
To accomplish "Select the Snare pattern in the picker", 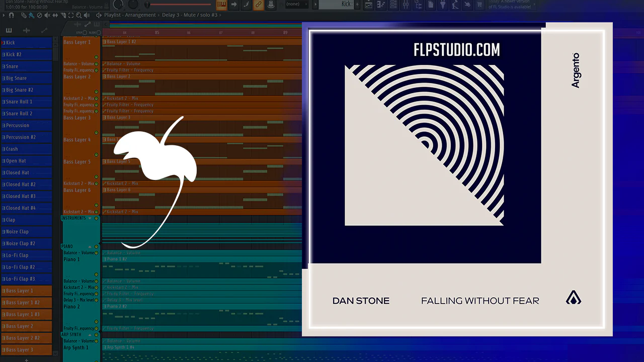I will pyautogui.click(x=27, y=66).
